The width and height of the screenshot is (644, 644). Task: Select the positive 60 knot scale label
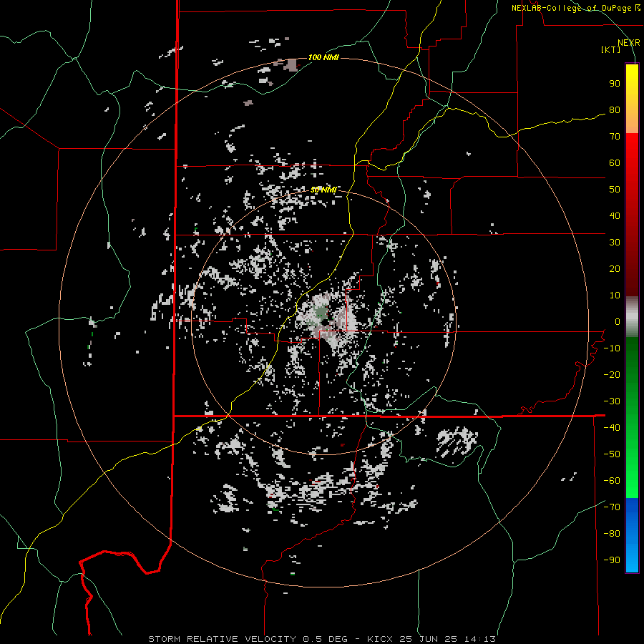[615, 163]
